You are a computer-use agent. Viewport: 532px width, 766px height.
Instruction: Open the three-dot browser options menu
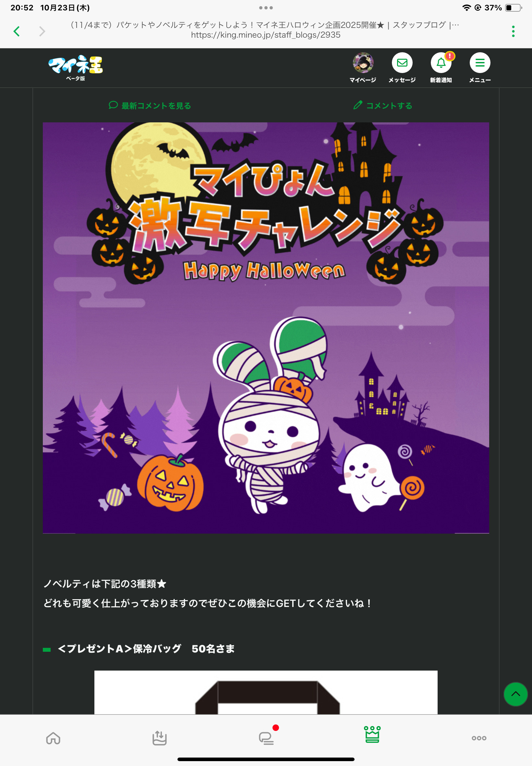513,31
